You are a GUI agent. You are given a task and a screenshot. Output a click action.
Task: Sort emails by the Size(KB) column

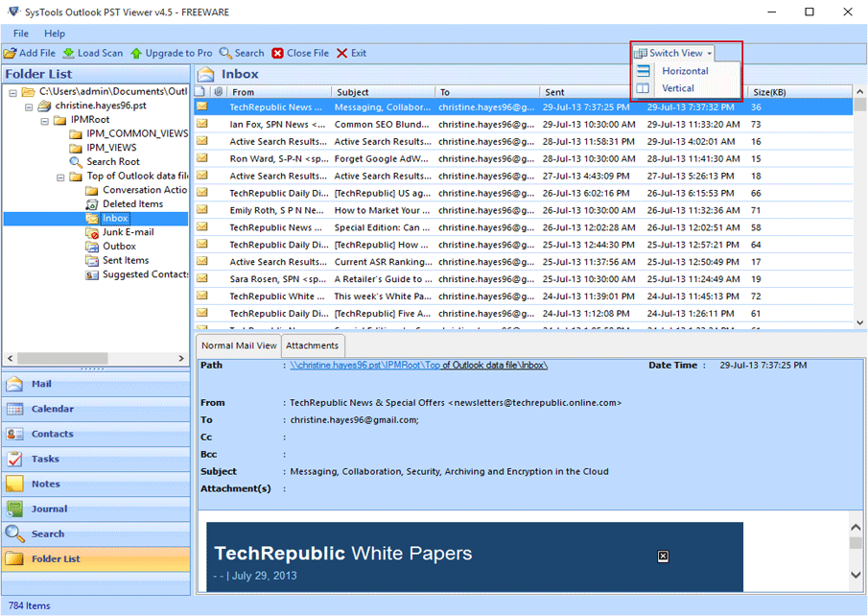click(801, 92)
